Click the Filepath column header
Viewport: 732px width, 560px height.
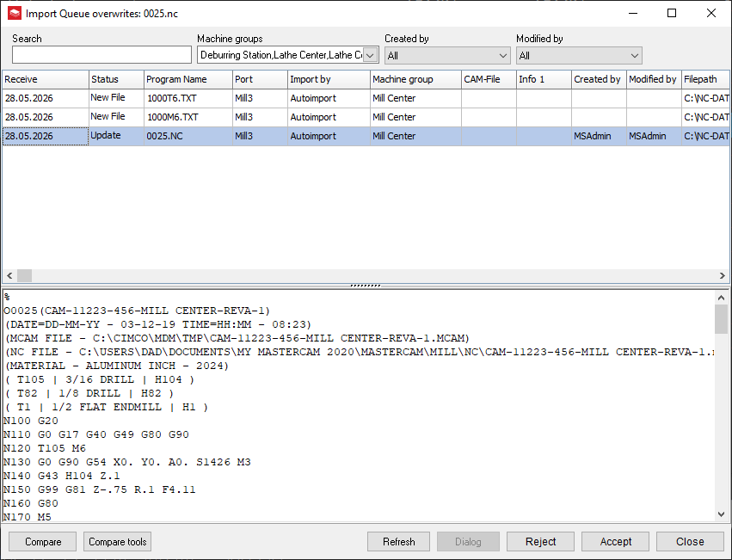[x=705, y=79]
